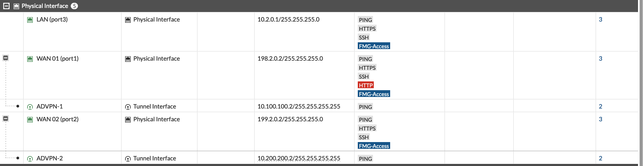The height and width of the screenshot is (166, 644).
Task: Collapse the Physical Interface group
Action: coord(6,6)
